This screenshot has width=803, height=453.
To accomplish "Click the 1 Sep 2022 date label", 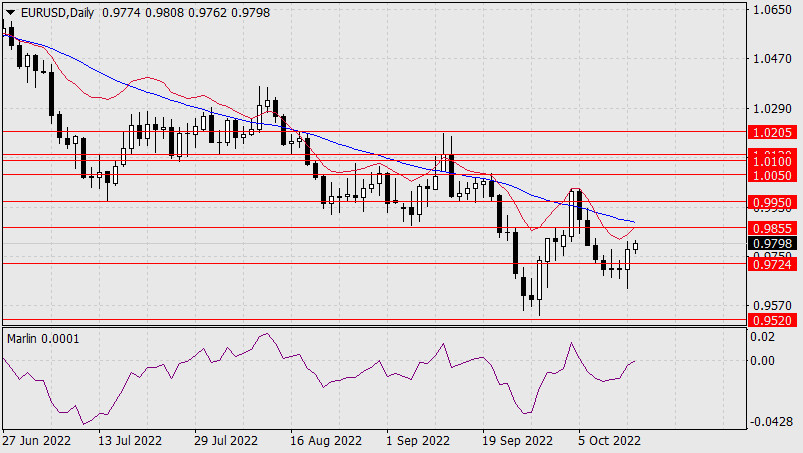I will pyautogui.click(x=418, y=441).
